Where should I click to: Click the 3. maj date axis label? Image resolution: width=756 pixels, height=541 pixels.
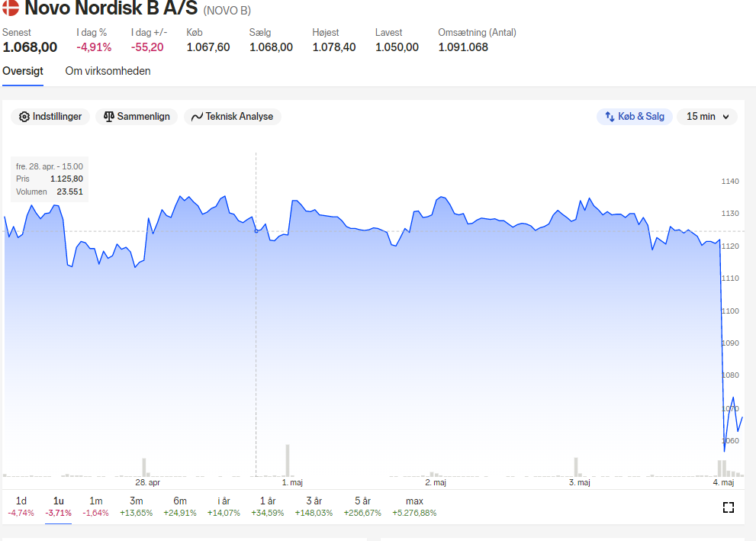click(580, 482)
